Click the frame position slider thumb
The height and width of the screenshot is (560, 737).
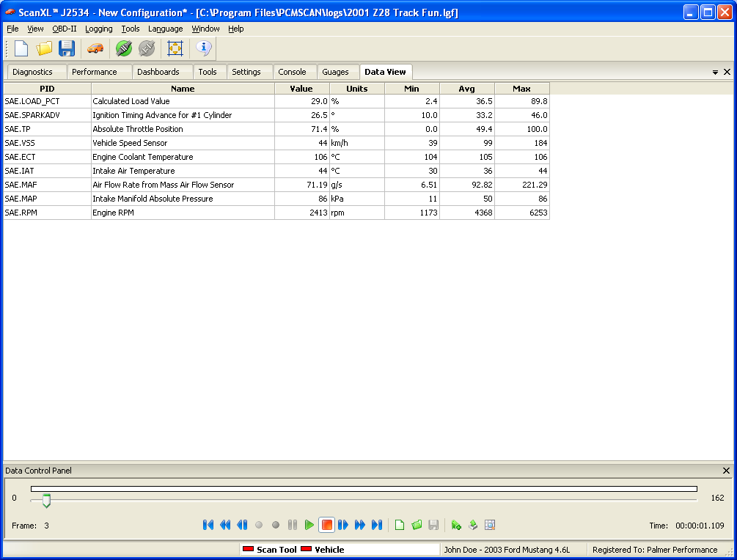[x=46, y=501]
